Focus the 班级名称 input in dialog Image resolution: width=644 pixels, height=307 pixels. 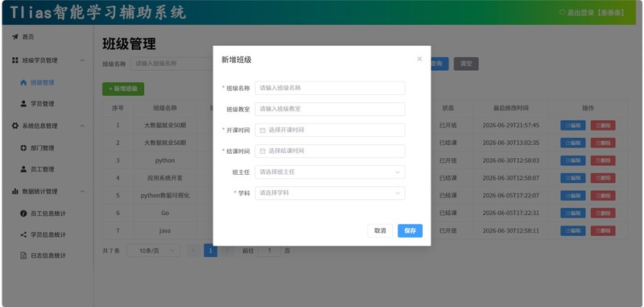pos(330,88)
